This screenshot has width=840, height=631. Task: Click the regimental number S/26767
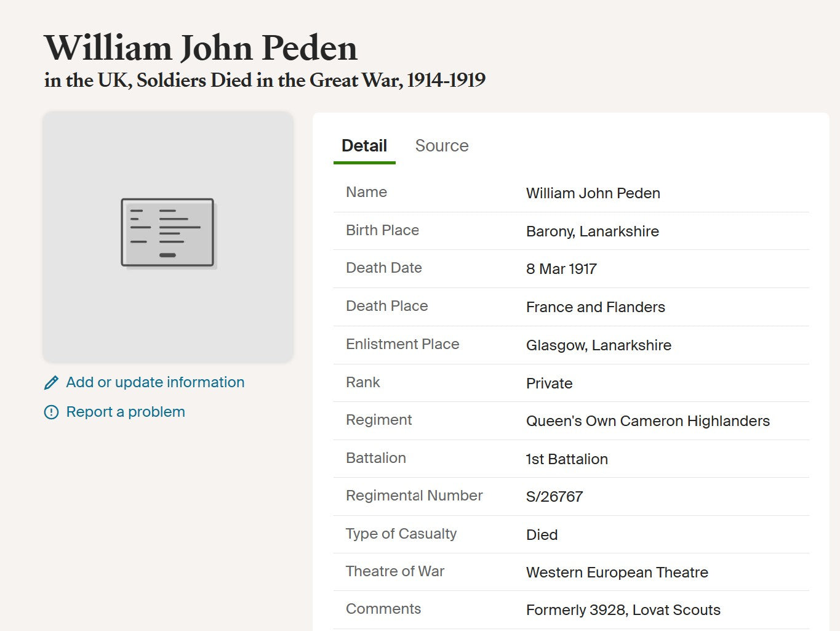pyautogui.click(x=554, y=497)
